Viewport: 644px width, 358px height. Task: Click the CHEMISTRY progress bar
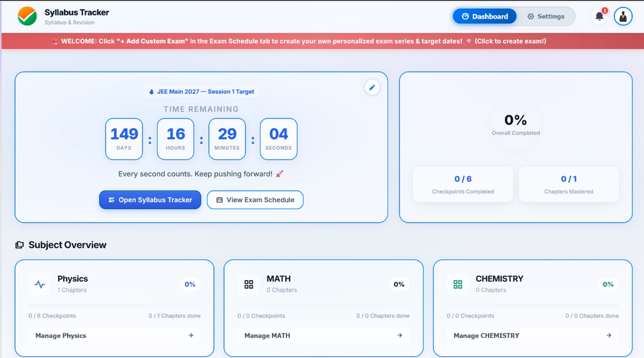click(533, 305)
